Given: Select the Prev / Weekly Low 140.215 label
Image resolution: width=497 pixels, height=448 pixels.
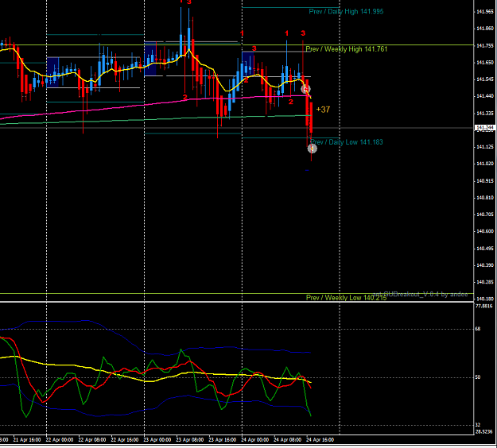Looking at the screenshot, I should pos(346,298).
